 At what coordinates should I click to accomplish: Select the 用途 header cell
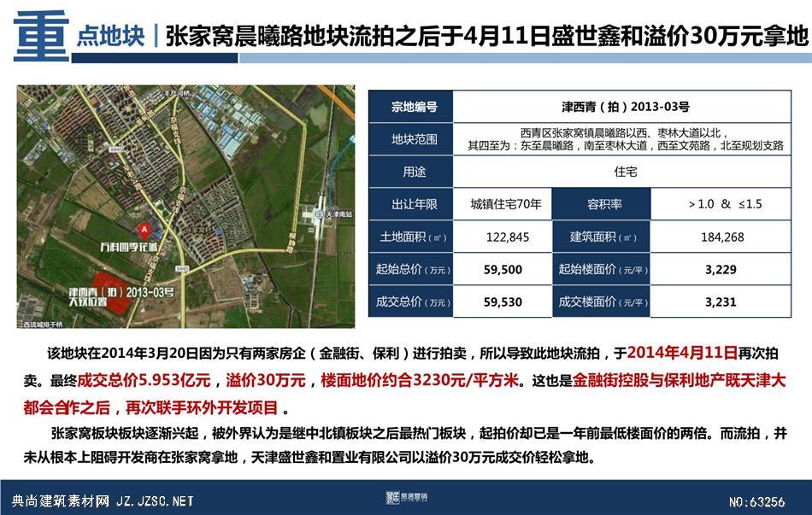tap(411, 172)
